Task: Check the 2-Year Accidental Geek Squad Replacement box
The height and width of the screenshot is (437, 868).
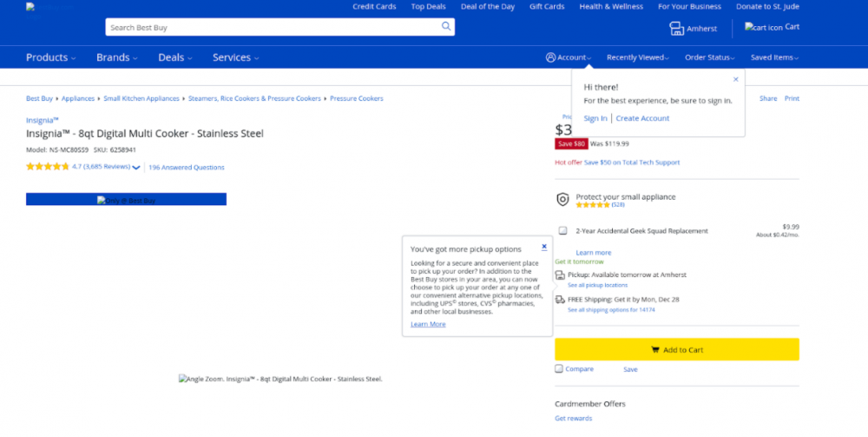Action: (x=562, y=231)
